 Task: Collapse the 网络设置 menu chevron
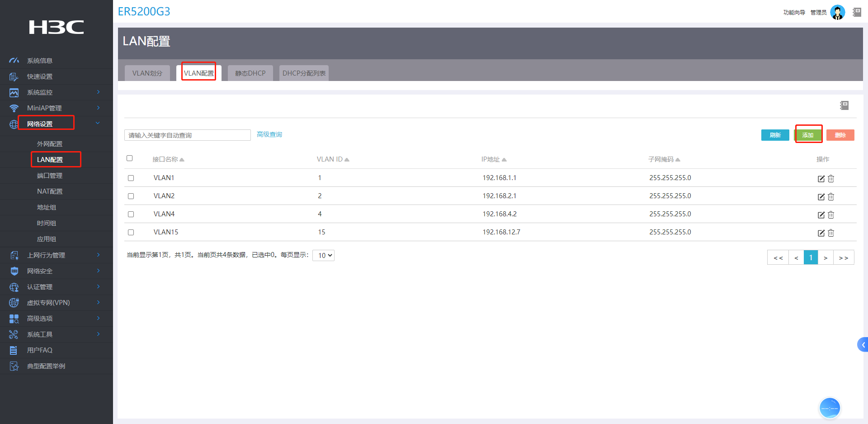pos(98,123)
